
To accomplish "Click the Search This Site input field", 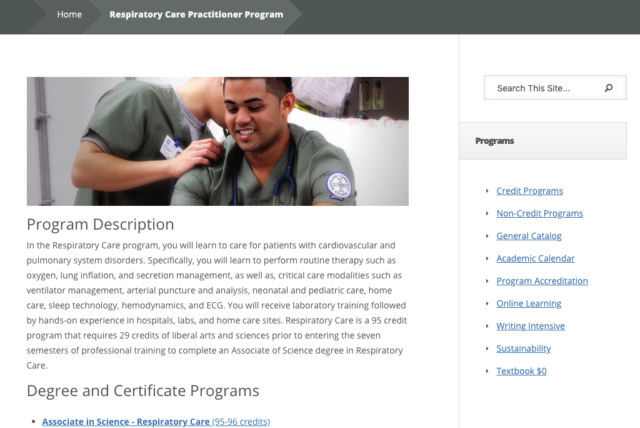I will [x=545, y=88].
